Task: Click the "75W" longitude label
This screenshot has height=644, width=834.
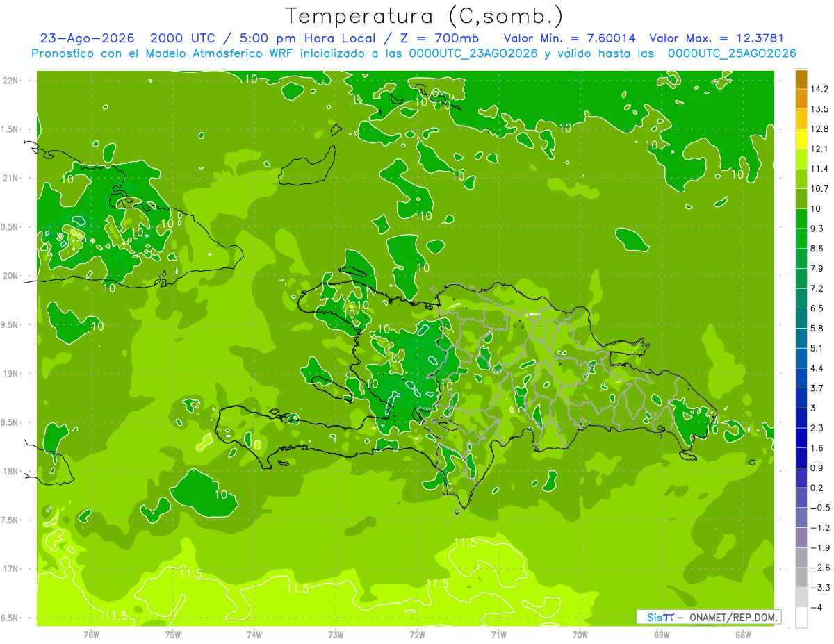Action: coord(173,635)
